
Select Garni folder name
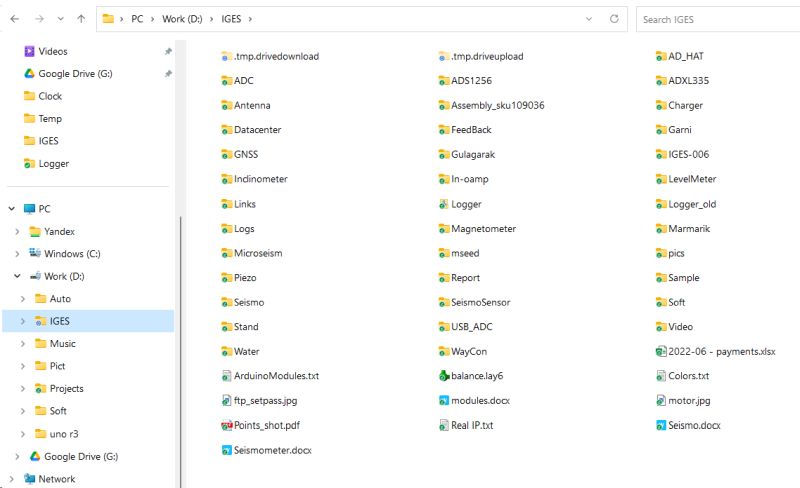pos(680,130)
